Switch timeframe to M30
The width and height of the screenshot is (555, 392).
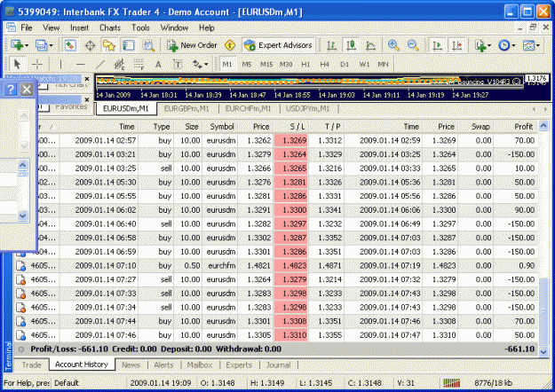tap(286, 65)
